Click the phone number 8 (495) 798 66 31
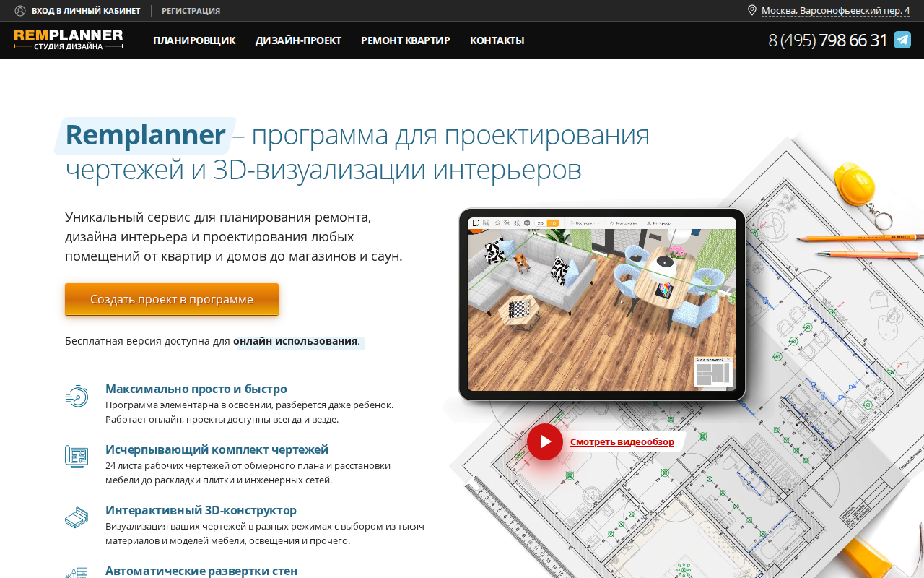Screen dimensions: 924x578 pos(828,40)
